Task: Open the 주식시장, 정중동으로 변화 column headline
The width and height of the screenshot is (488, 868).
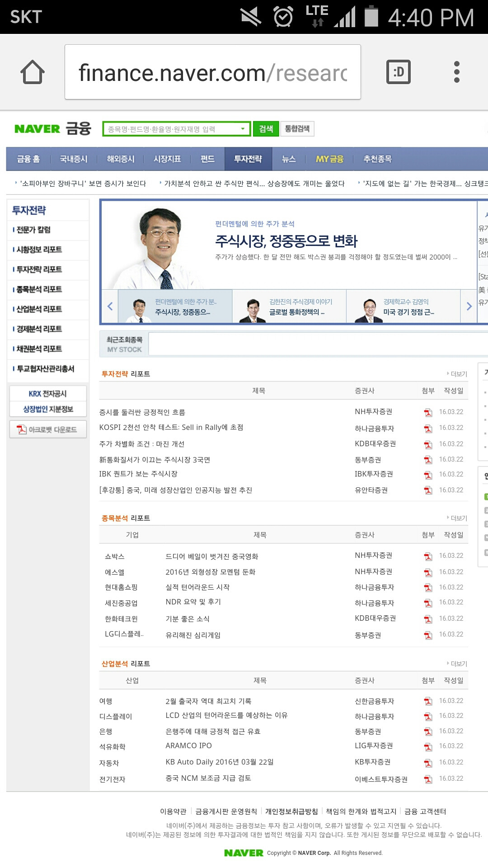Action: pos(286,241)
